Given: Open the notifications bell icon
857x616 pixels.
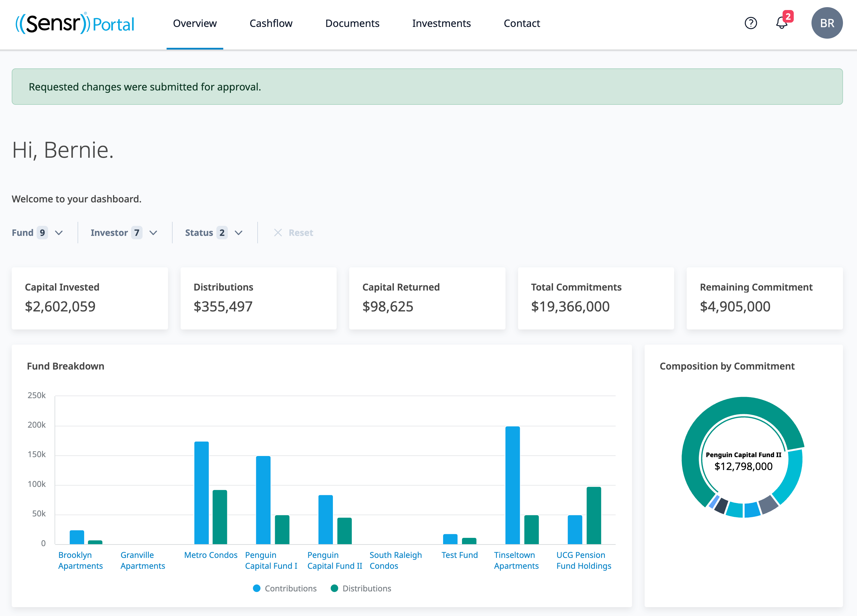Looking at the screenshot, I should pos(781,23).
